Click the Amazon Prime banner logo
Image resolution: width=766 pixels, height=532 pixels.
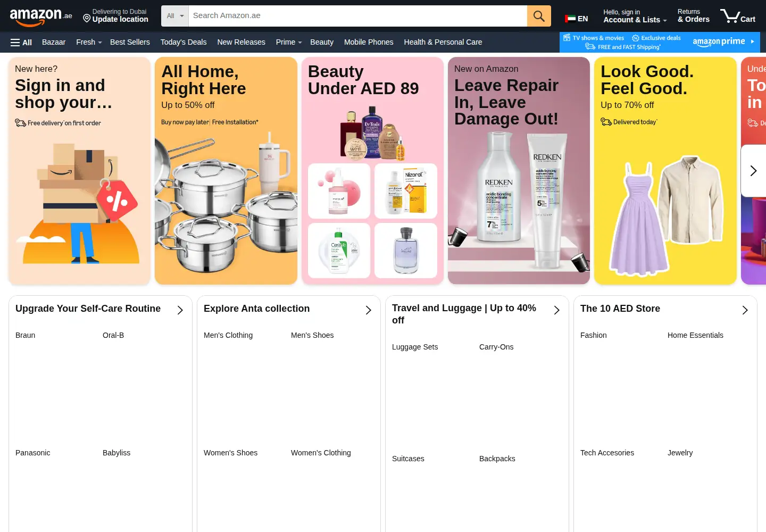click(719, 41)
